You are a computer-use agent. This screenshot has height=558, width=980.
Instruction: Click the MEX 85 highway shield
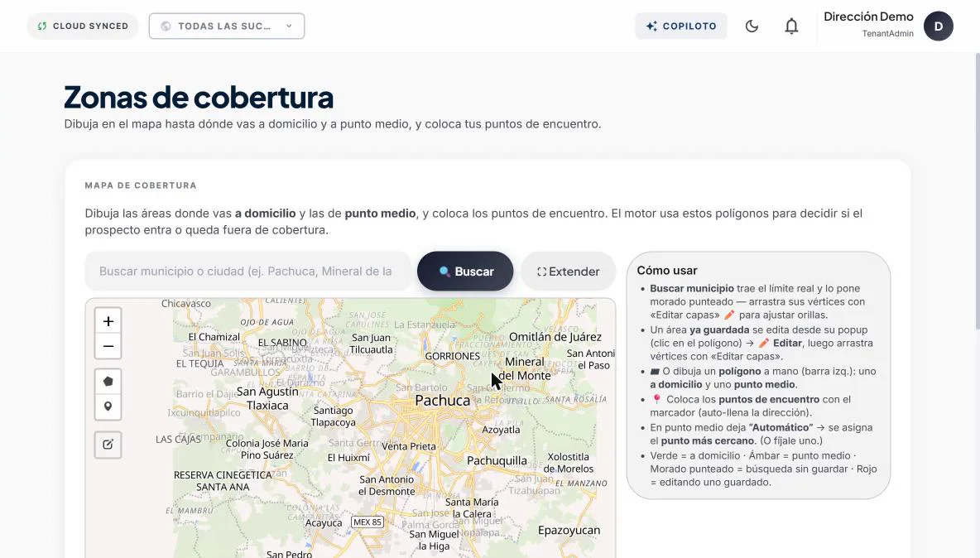[x=367, y=522]
